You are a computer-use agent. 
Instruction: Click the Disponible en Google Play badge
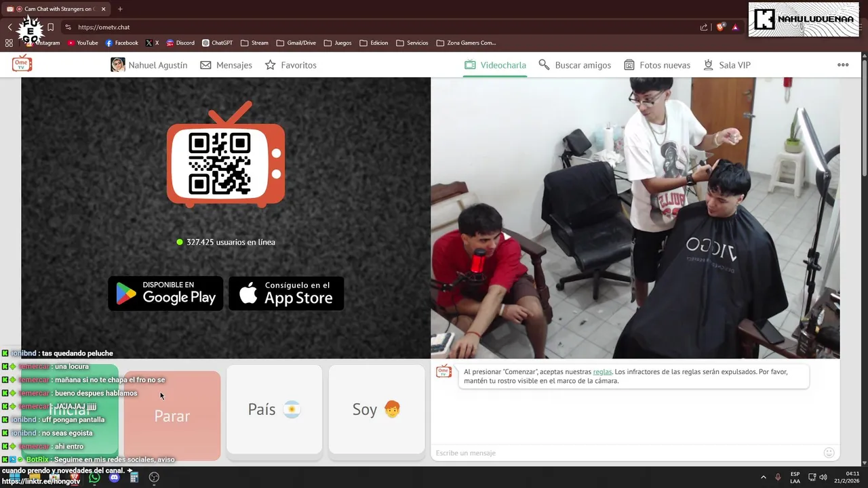pyautogui.click(x=165, y=293)
